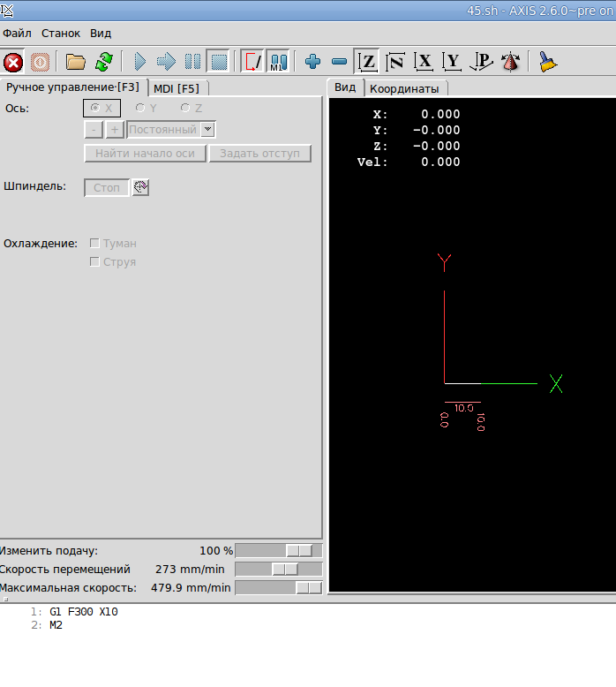
Task: Select perspective P view icon
Action: pos(481,62)
